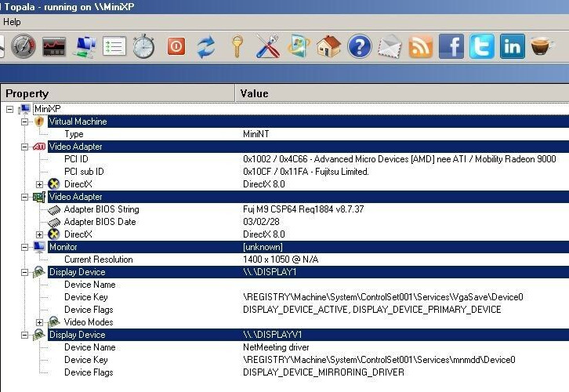
Task: Select the PCI ID row
Action: tap(308, 159)
